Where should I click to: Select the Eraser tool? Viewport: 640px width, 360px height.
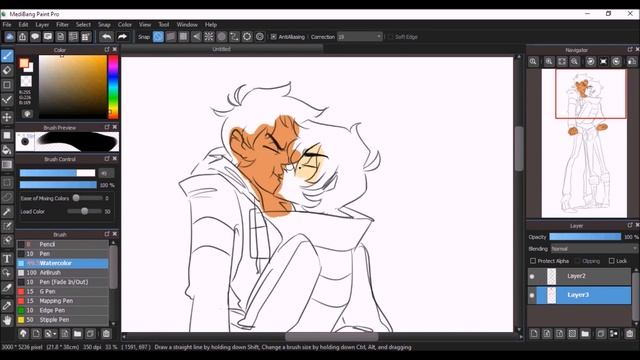click(x=7, y=71)
